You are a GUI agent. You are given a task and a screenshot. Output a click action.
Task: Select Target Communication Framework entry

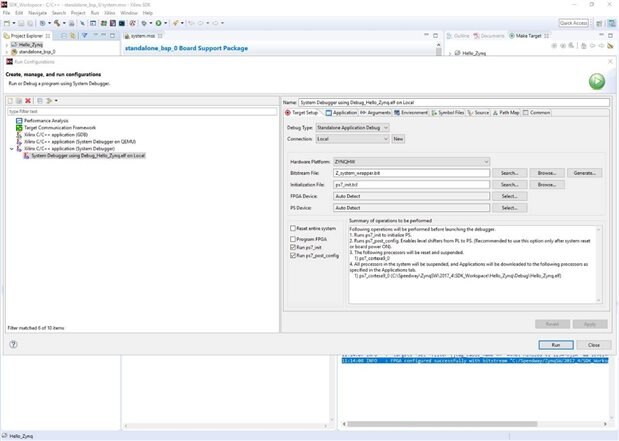click(x=58, y=127)
